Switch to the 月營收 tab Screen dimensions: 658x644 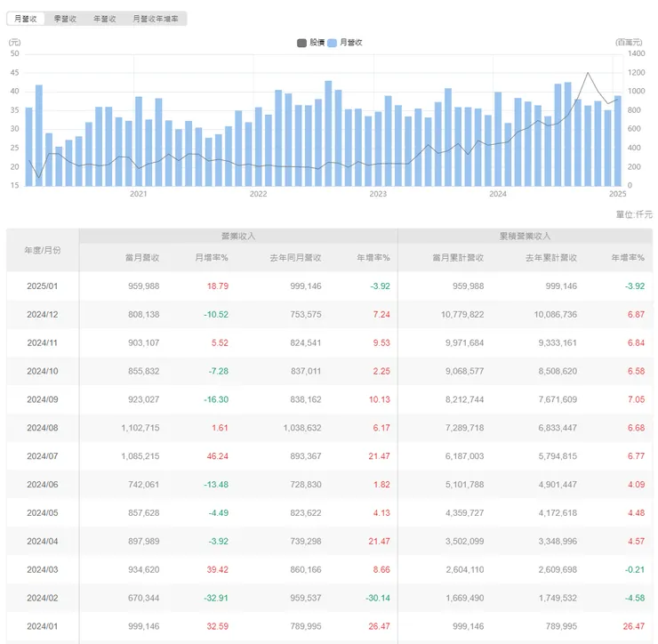(26, 19)
